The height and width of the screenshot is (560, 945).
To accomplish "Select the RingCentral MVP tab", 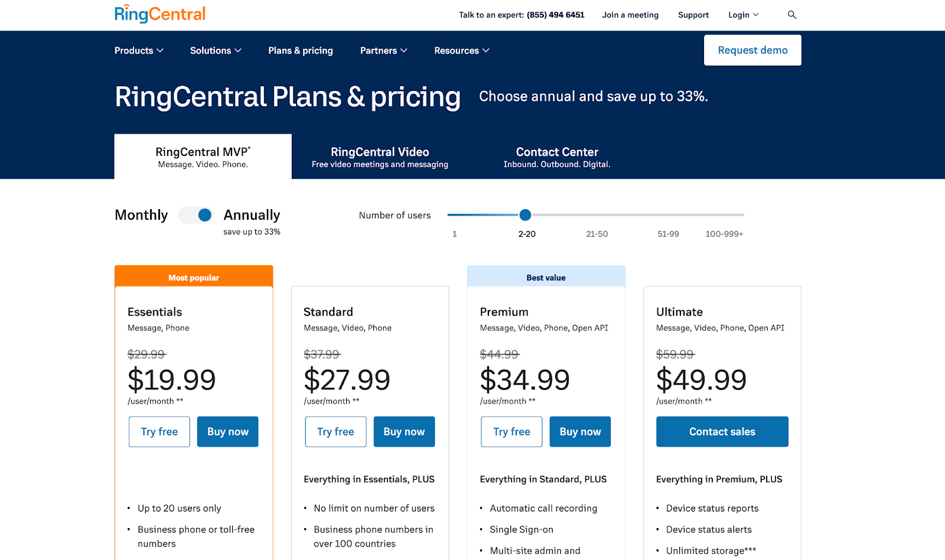I will point(203,157).
